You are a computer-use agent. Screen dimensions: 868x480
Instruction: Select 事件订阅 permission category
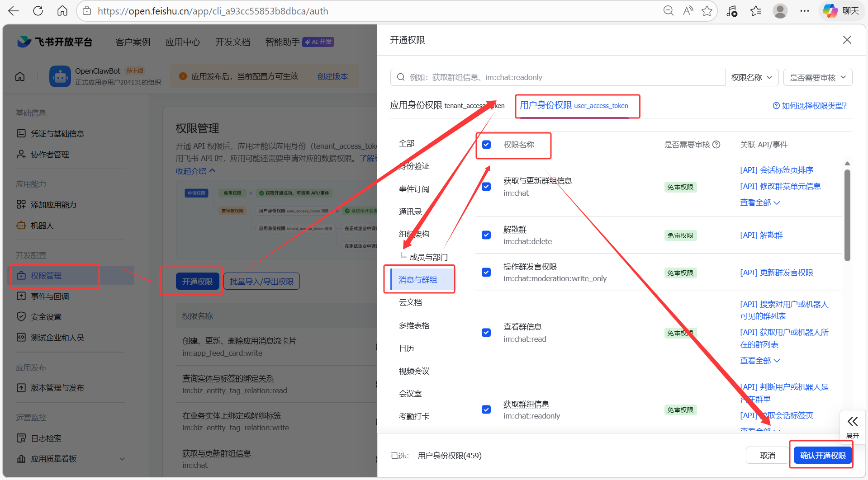pos(414,189)
